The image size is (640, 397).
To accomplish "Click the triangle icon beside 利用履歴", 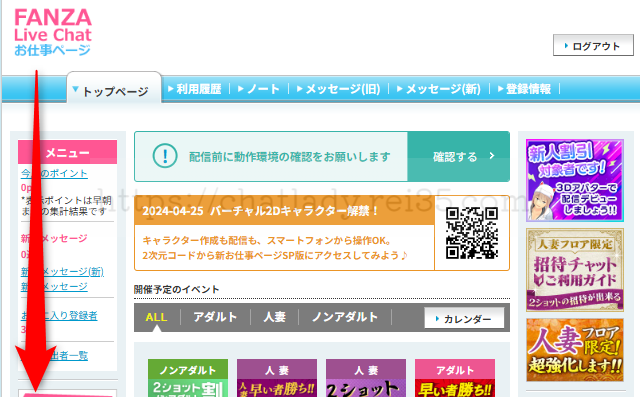I will tap(171, 88).
